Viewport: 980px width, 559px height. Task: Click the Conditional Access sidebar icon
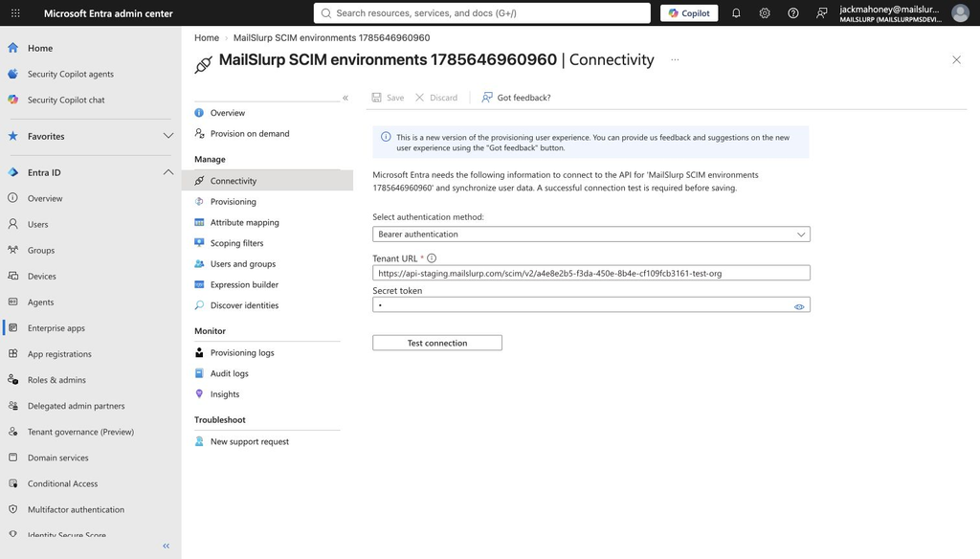pos(13,483)
